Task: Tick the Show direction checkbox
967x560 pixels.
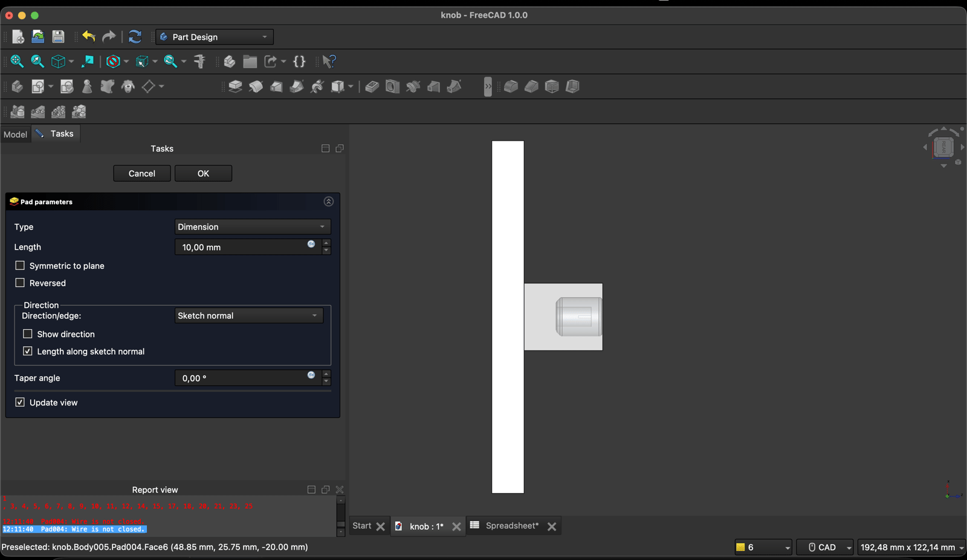Action: 28,334
